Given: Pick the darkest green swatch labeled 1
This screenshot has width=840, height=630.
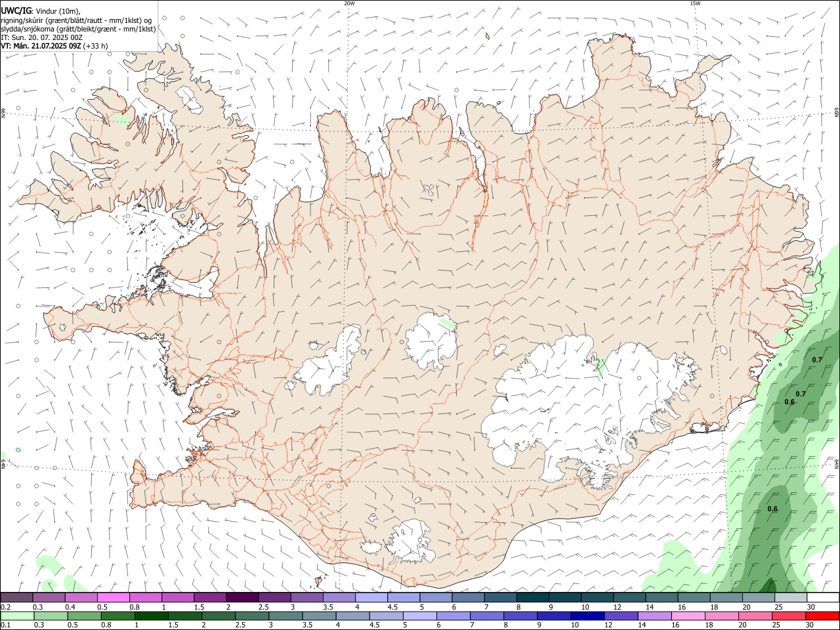Looking at the screenshot, I should point(151,616).
